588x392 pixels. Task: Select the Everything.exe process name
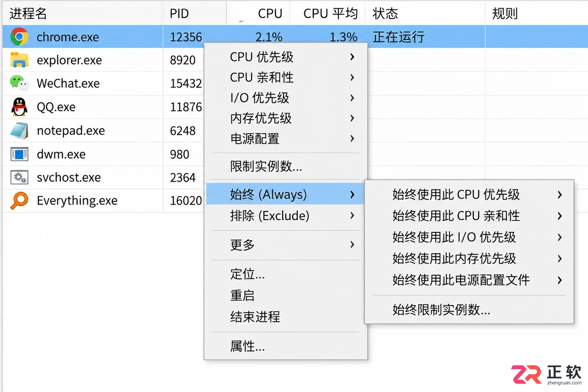tap(77, 201)
